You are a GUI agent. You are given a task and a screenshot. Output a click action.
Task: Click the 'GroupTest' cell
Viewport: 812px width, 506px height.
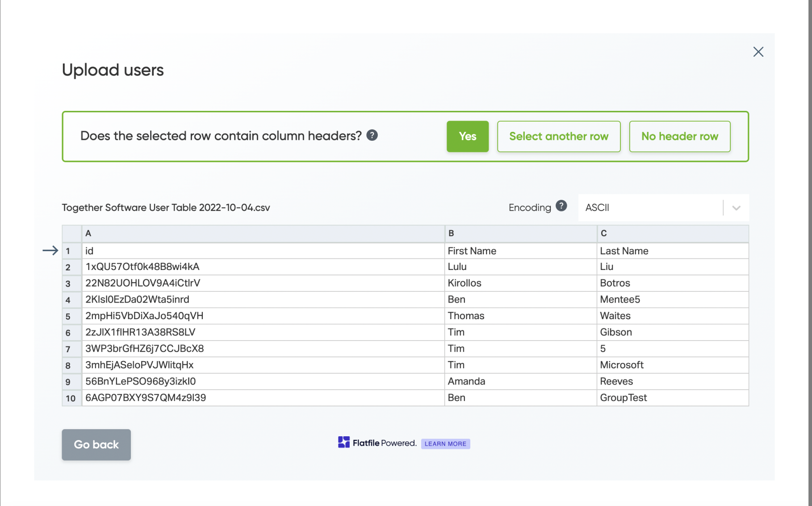pos(673,398)
